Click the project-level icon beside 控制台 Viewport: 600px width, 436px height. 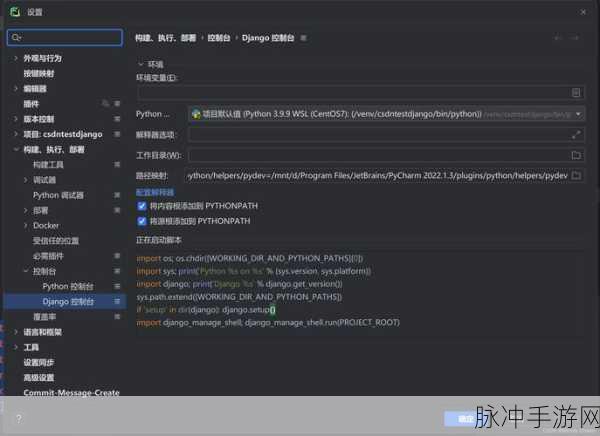click(117, 271)
